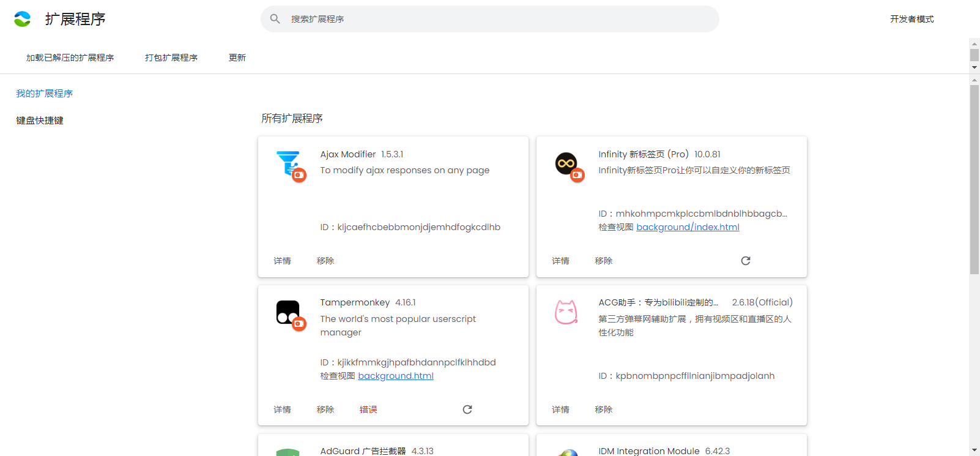Viewport: 980px width, 456px height.
Task: Click Infinity version 10.0.81
Action: pos(707,154)
